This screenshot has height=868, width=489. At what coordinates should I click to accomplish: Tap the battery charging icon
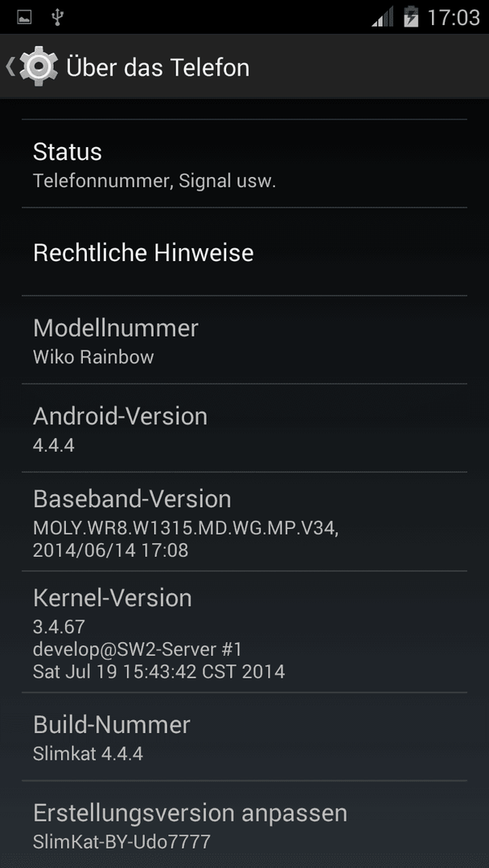click(412, 17)
